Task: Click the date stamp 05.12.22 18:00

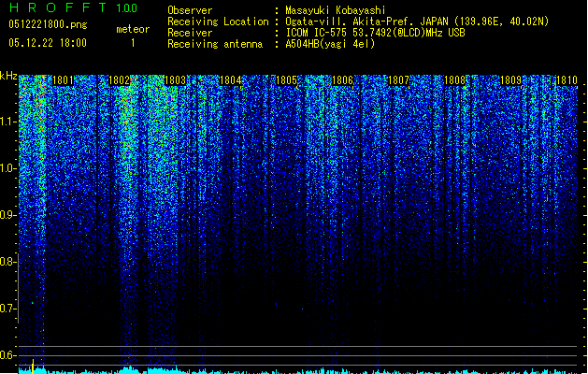Action: point(48,43)
